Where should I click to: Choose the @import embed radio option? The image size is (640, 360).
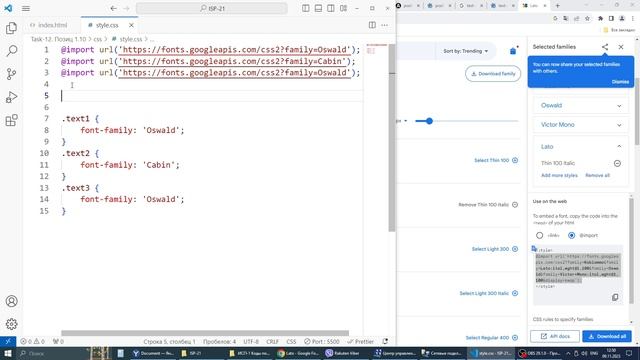(x=571, y=236)
